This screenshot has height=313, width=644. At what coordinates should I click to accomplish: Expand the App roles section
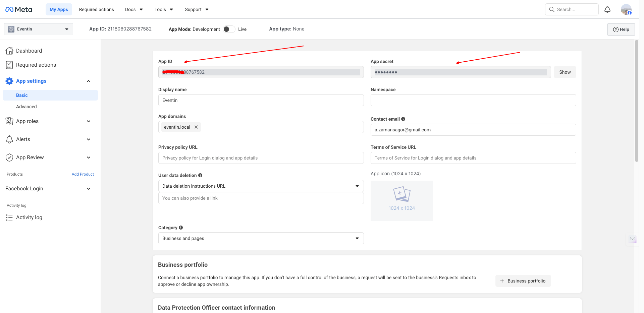[x=89, y=121]
